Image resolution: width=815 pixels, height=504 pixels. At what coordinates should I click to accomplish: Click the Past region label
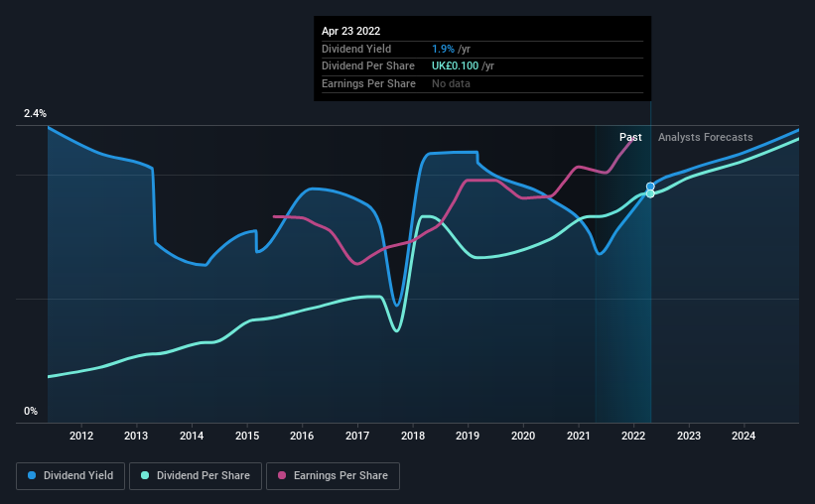click(630, 137)
